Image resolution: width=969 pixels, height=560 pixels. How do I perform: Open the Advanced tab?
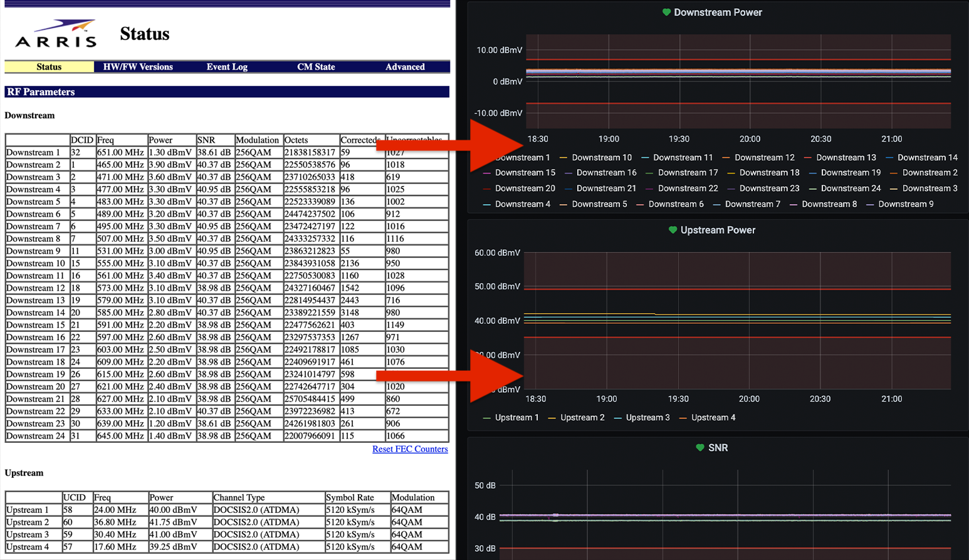click(405, 66)
